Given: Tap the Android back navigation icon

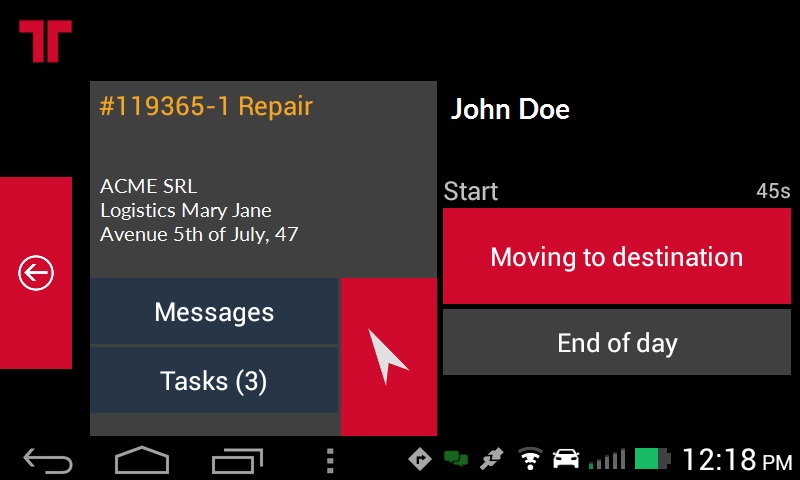Looking at the screenshot, I should (x=48, y=460).
